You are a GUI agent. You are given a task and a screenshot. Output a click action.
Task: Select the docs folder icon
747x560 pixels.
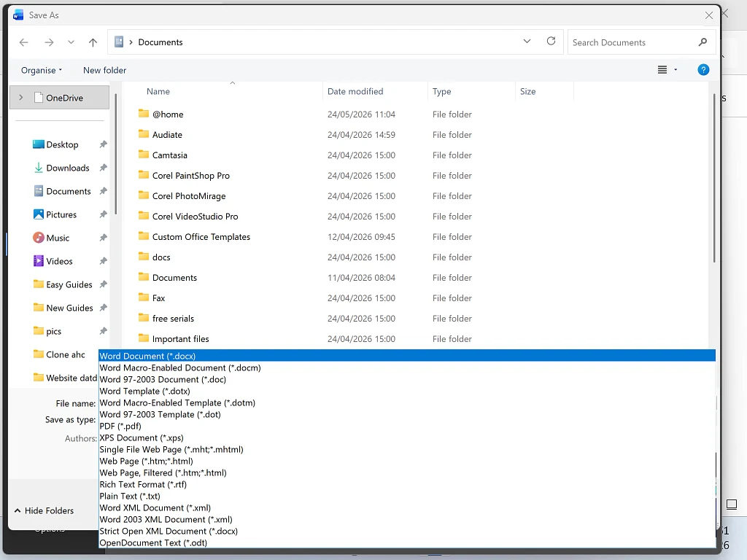click(x=144, y=257)
